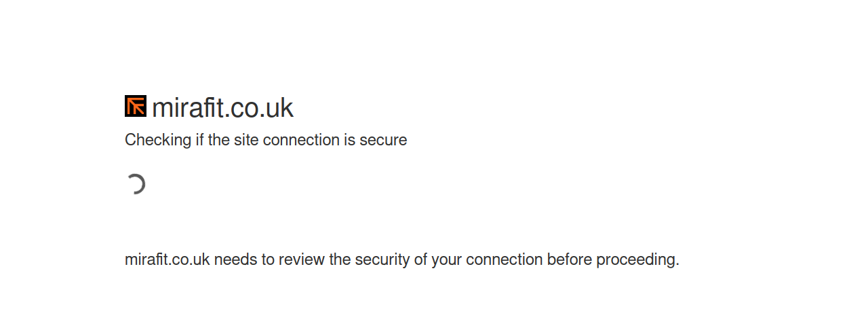Click the orange Mirafit logo icon
Screen dimensions: 868x326
point(136,107)
